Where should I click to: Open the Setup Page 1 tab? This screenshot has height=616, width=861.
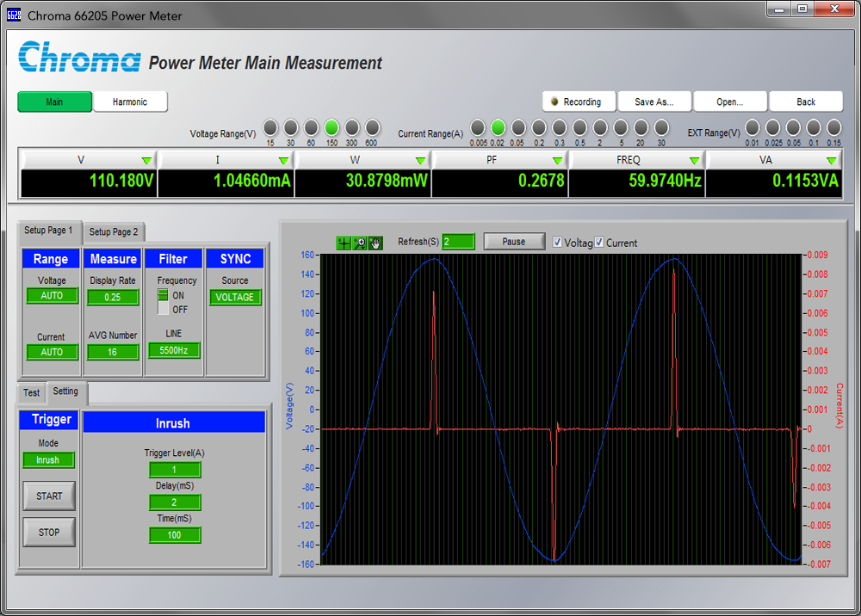[x=48, y=231]
